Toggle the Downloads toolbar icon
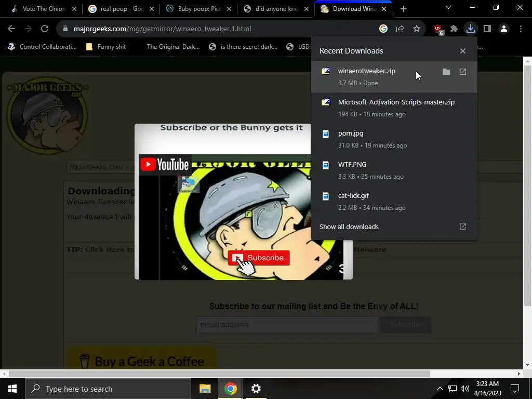Image resolution: width=532 pixels, height=399 pixels. 471,29
